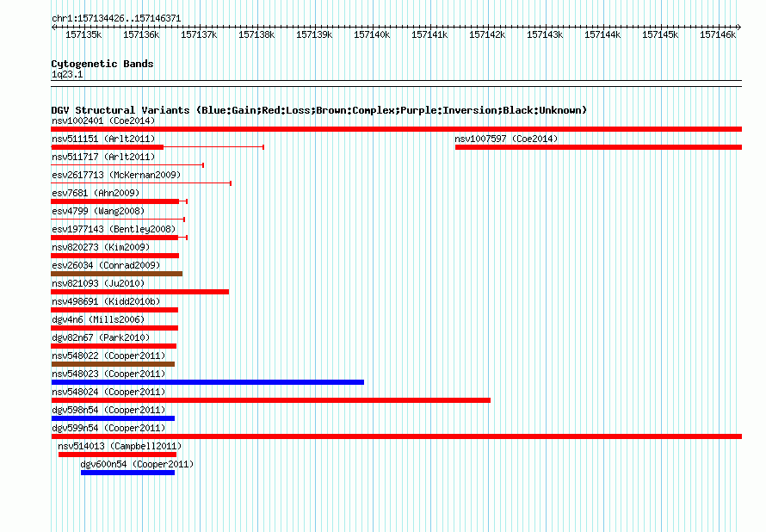The width and height of the screenshot is (766, 532).
Task: Open esv2617713 (McKernan2009) variant label
Action: [x=116, y=175]
